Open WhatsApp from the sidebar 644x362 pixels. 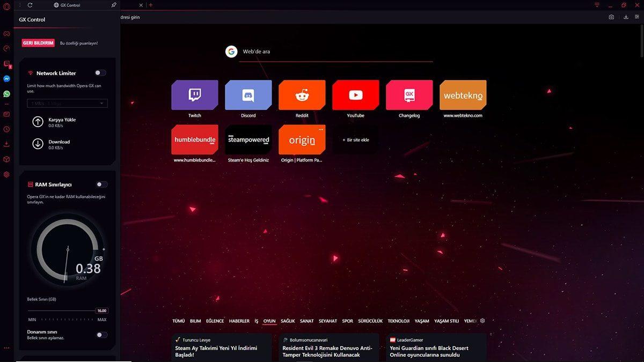6,93
